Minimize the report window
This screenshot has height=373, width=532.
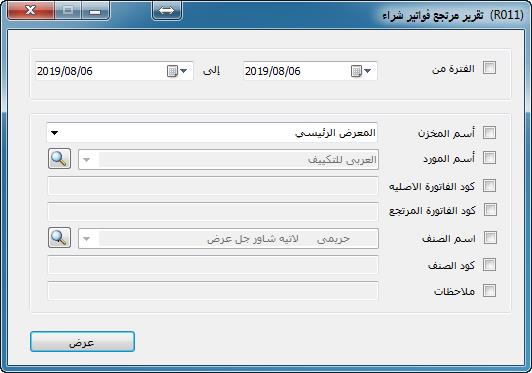(95, 10)
